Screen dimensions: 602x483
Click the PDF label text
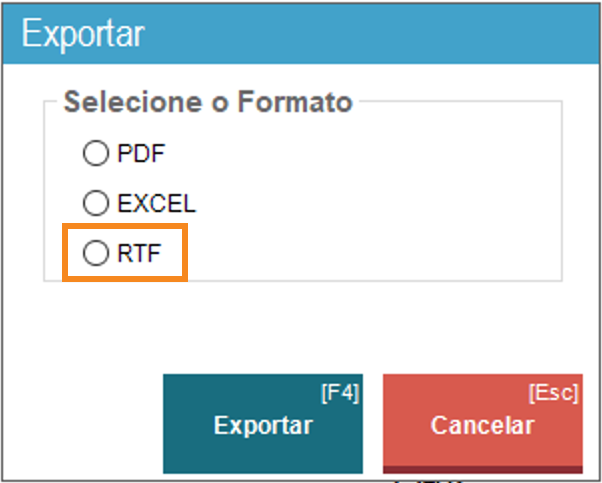[141, 154]
